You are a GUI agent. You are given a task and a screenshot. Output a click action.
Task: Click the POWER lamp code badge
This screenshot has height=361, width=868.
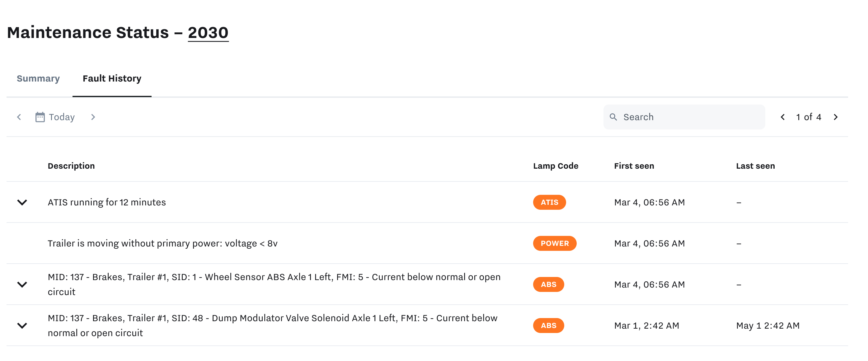point(555,243)
